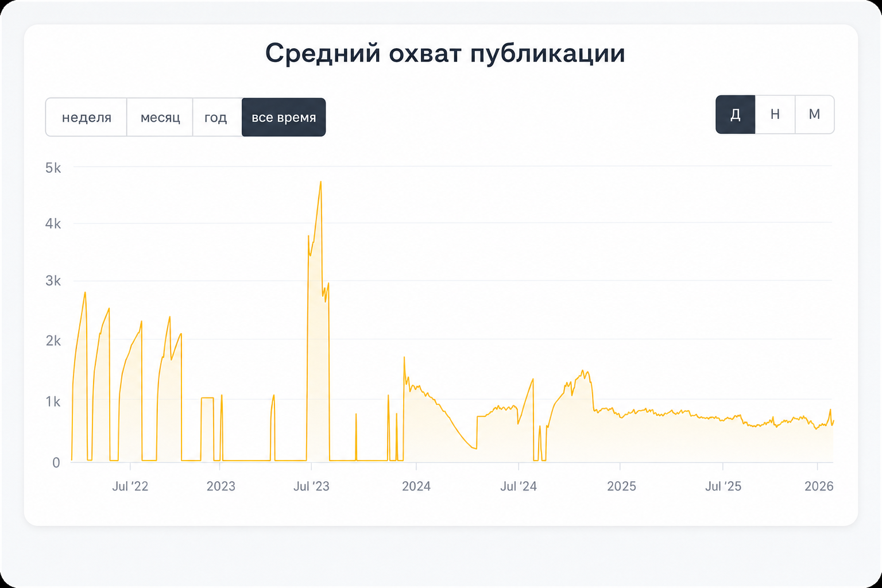The image size is (882, 588).
Task: Click the Jul '23 axis label
Action: 311,486
